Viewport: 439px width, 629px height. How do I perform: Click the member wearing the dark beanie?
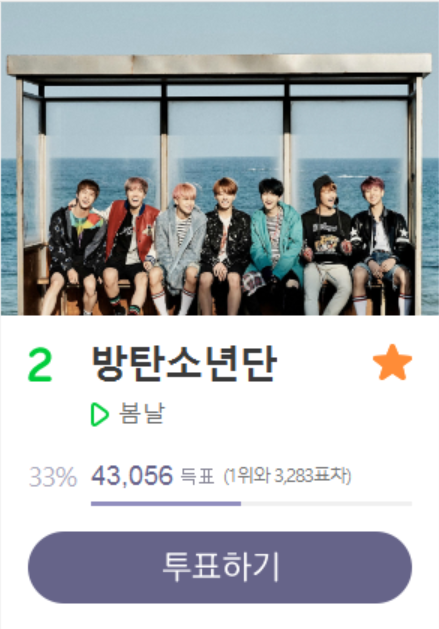326,245
